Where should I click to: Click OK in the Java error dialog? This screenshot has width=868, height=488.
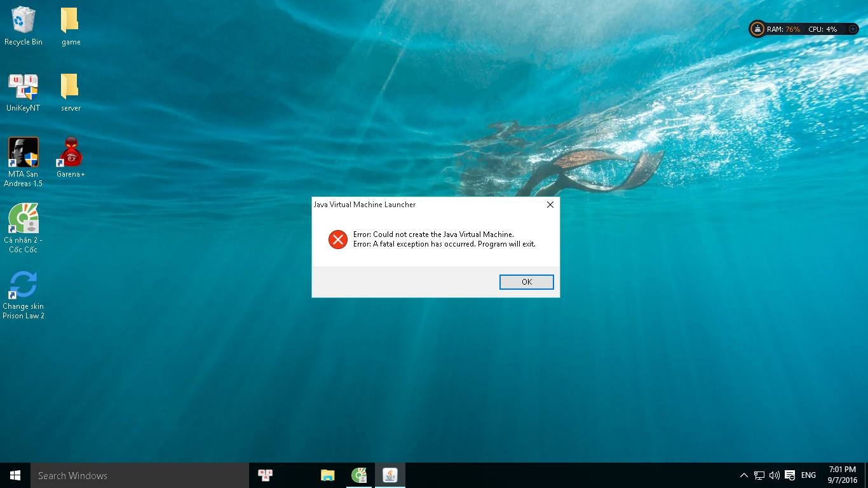[x=526, y=281]
